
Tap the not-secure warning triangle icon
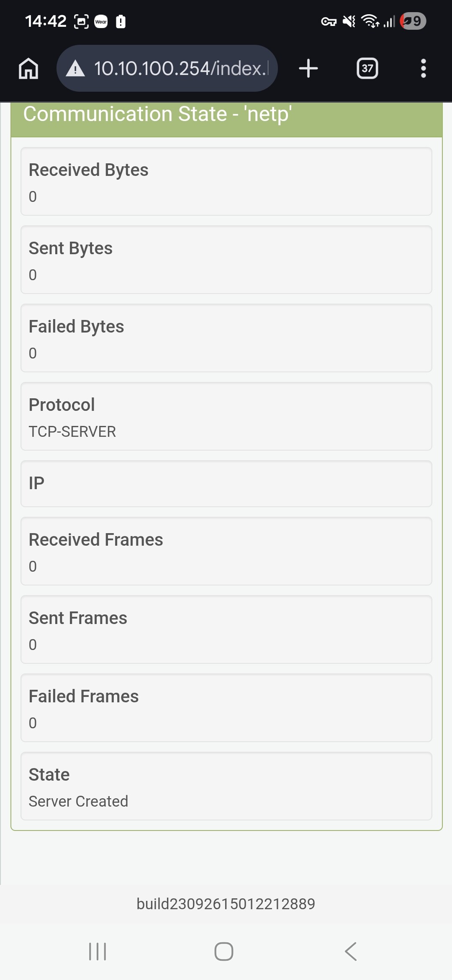(x=75, y=68)
